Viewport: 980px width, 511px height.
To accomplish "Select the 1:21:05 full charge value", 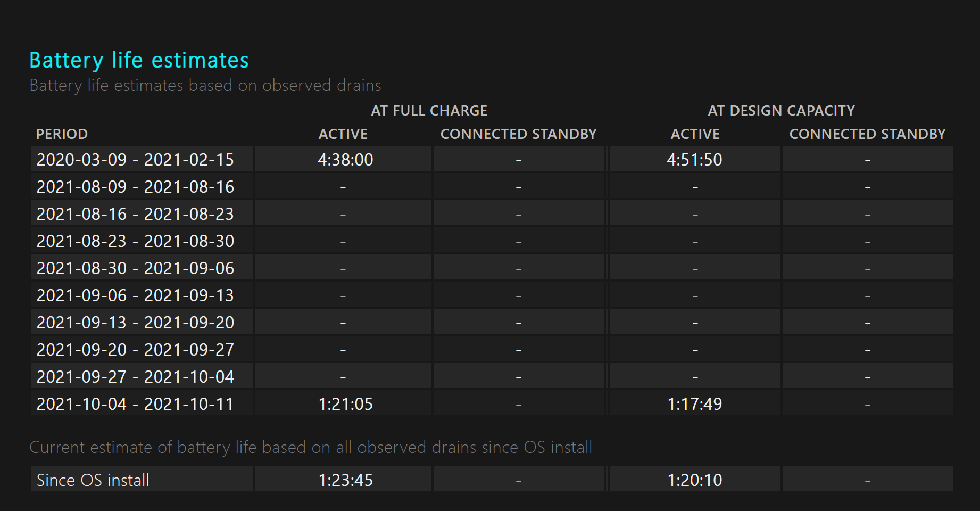I will coord(345,404).
